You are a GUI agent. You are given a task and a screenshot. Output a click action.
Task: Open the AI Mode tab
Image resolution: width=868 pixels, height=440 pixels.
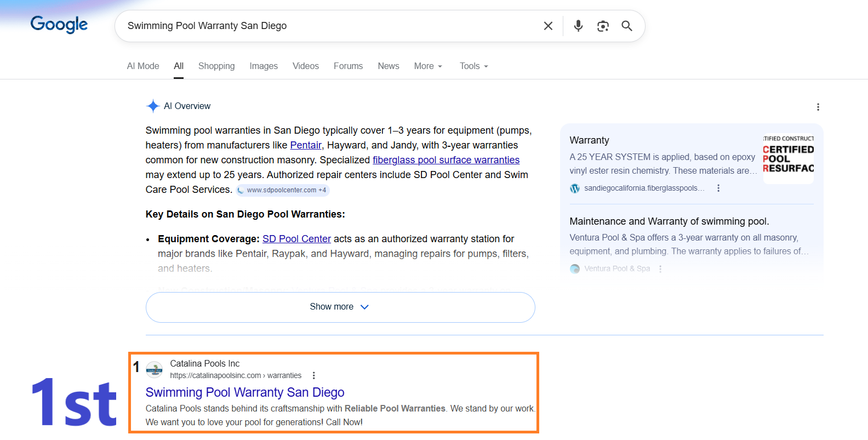[x=143, y=66]
